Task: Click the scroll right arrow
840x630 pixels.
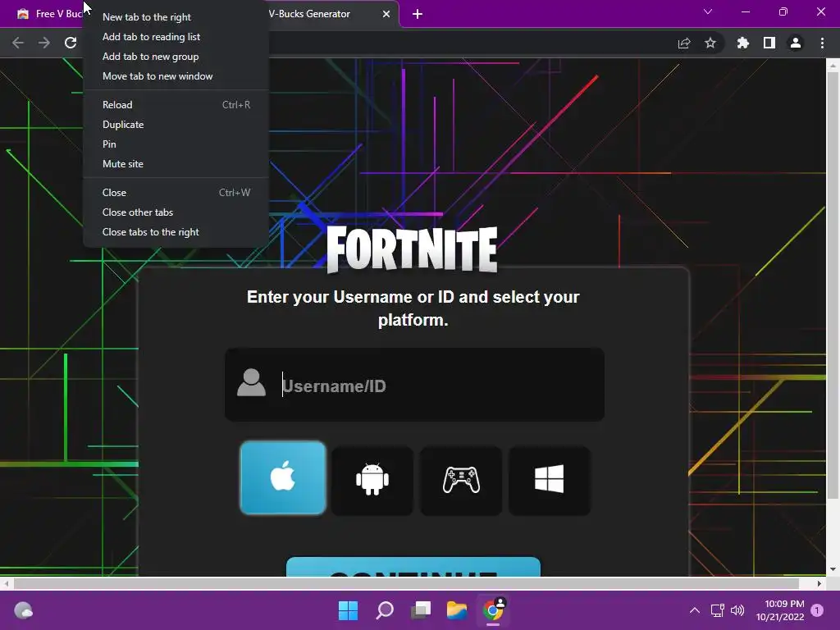Action: pos(819,583)
